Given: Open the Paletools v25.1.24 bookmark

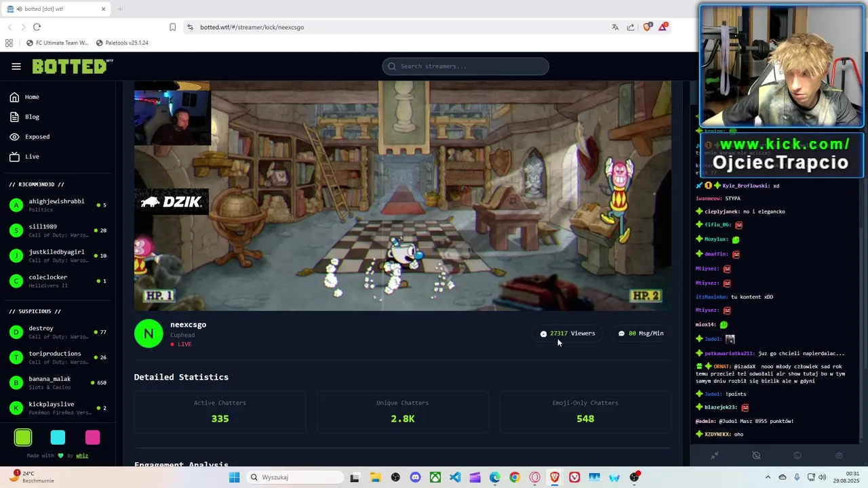Looking at the screenshot, I should 122,43.
